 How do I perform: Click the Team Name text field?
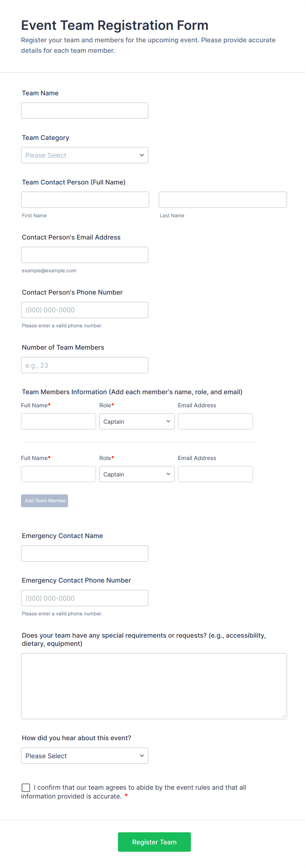(84, 110)
